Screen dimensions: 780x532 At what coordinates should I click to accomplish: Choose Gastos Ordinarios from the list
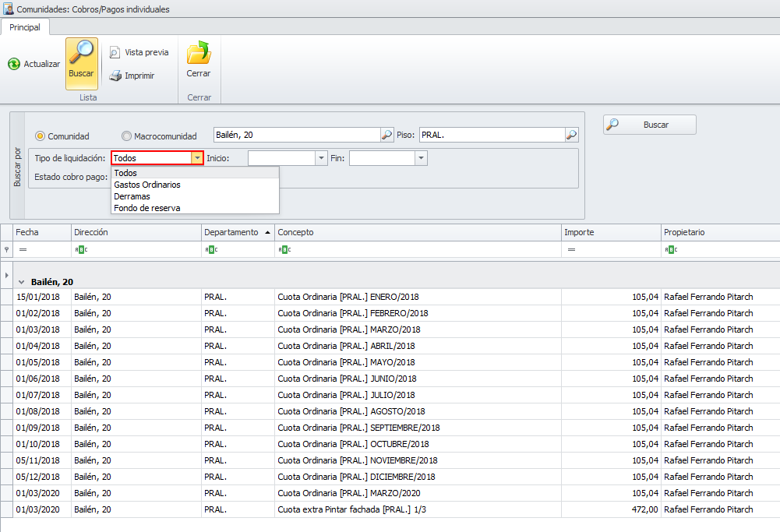(147, 185)
